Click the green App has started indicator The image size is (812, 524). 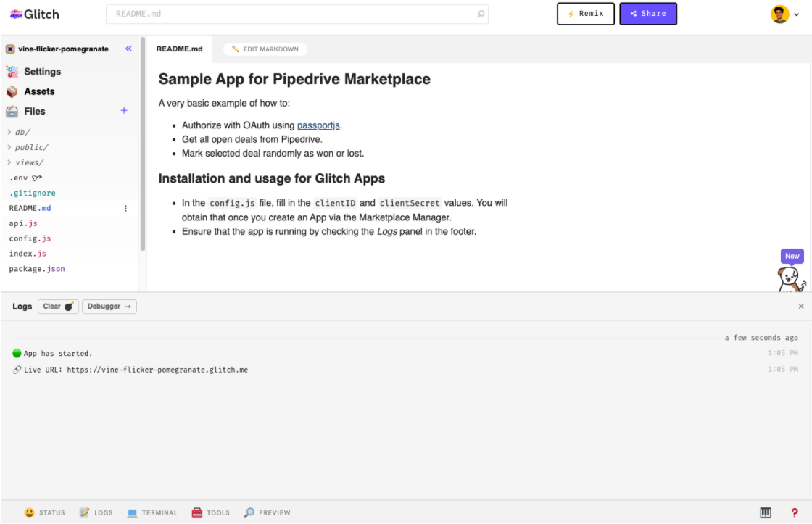(x=17, y=353)
